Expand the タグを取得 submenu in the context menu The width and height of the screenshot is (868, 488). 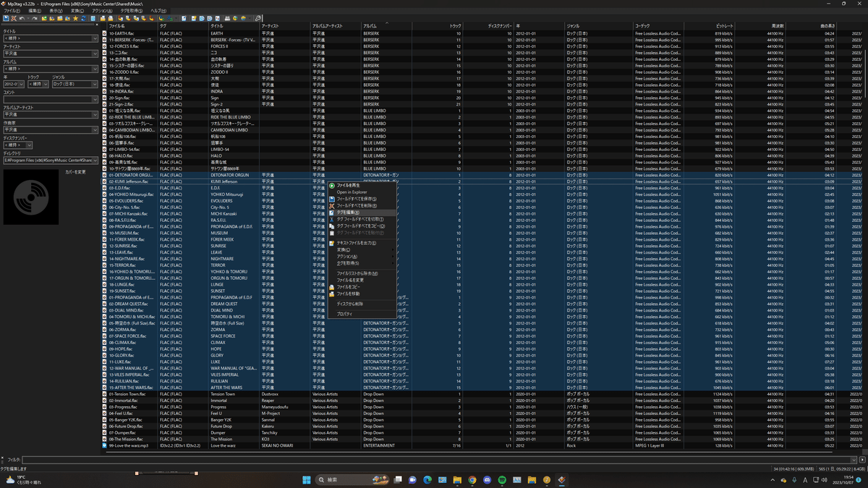(361, 263)
